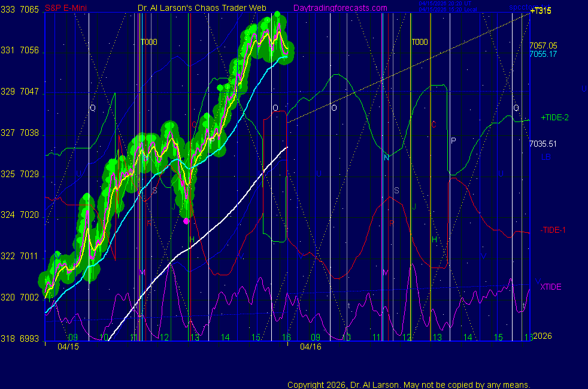
Task: Click the white P marker label
Action: pyautogui.click(x=453, y=141)
